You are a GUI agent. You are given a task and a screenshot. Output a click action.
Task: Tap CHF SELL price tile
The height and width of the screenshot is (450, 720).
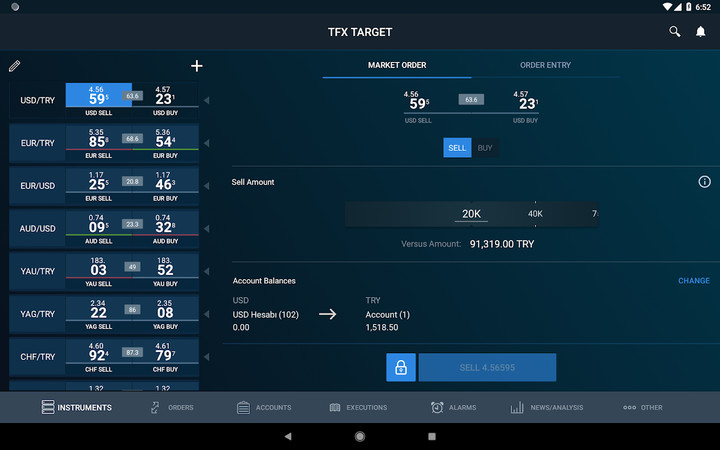(98, 356)
